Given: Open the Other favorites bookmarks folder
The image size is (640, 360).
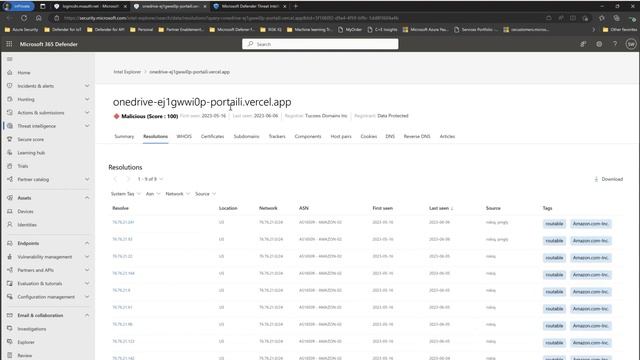Looking at the screenshot, I should pyautogui.click(x=620, y=29).
